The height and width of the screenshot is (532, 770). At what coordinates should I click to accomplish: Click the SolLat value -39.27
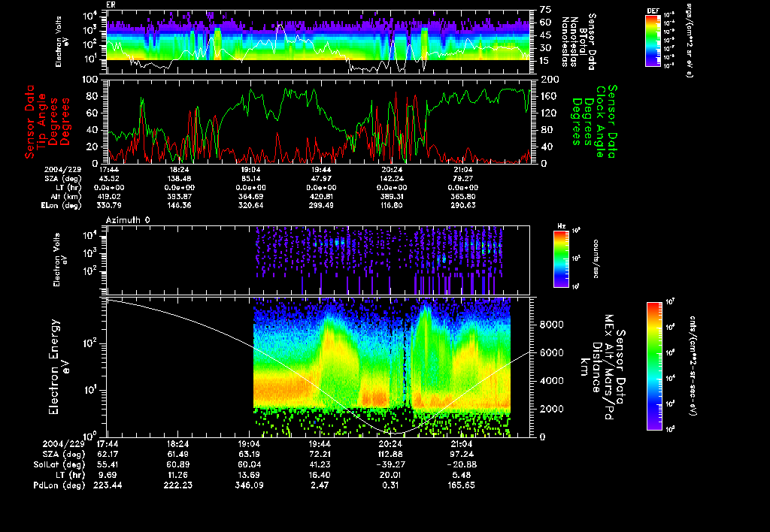[x=390, y=464]
